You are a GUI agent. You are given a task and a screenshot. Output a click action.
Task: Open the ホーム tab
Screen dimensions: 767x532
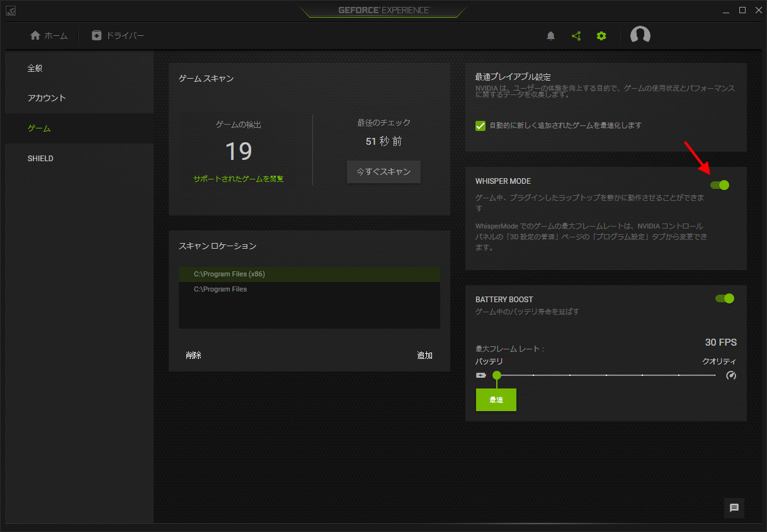[x=49, y=36]
